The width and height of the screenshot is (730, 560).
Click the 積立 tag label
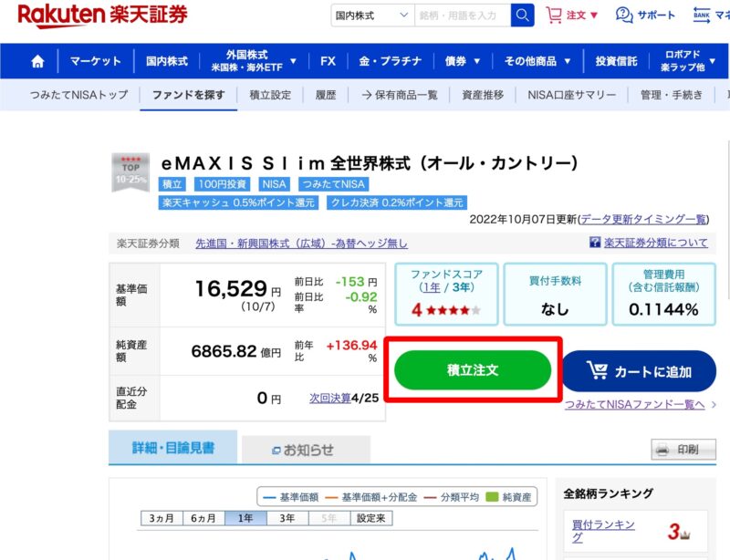[x=172, y=184]
